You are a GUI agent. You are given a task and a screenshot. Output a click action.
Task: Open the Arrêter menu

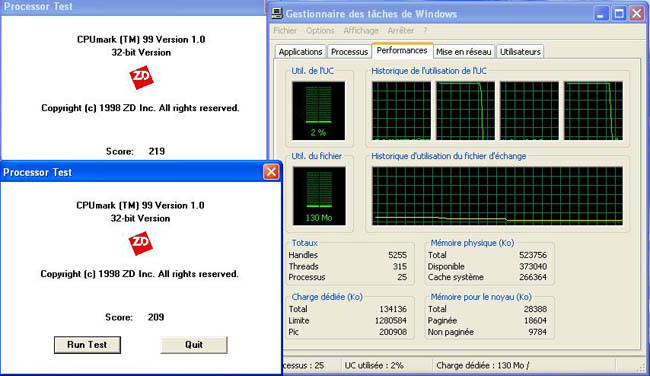click(x=400, y=30)
